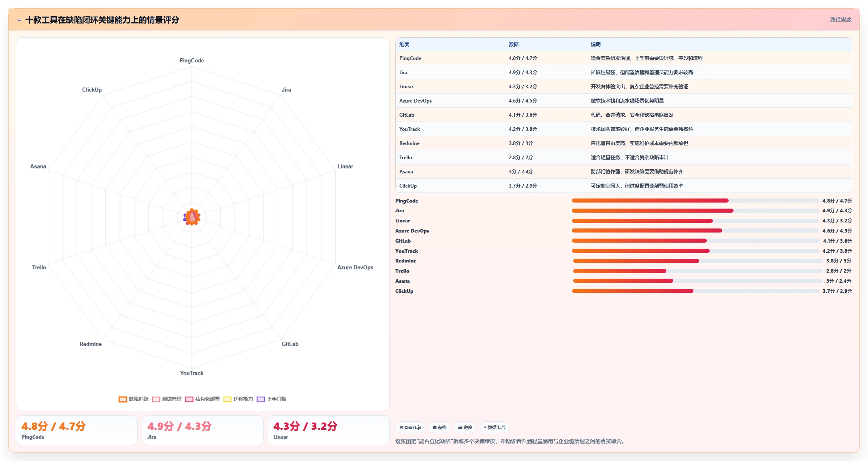
Task: Select the Trello table row name
Action: [405, 158]
